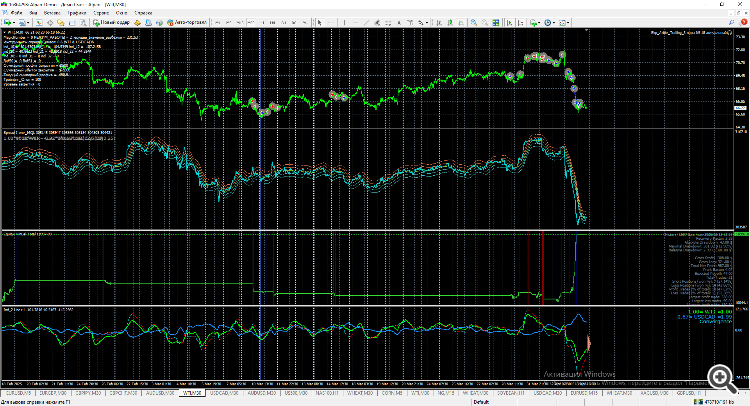
Task: Switch to the US500,M30 chart tab
Action: pyautogui.click(x=296, y=393)
